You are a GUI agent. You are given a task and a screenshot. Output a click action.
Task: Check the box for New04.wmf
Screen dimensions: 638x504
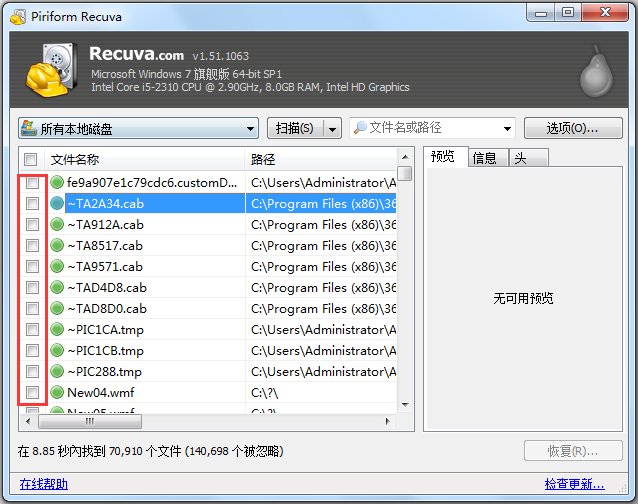[x=32, y=393]
